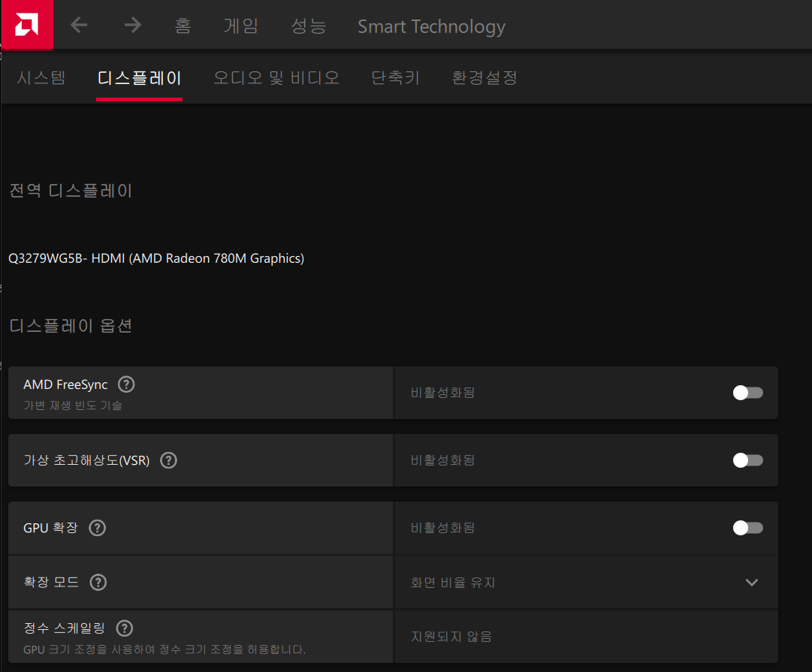The height and width of the screenshot is (672, 812).
Task: Open help icon for GPU 확장
Action: (98, 528)
